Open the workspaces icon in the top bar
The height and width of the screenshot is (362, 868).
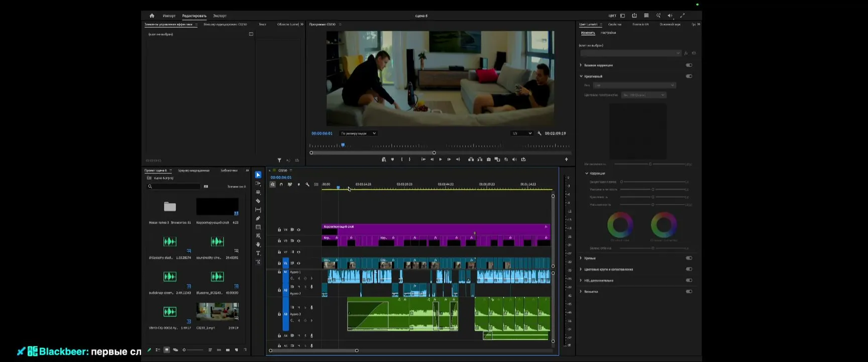tap(623, 16)
